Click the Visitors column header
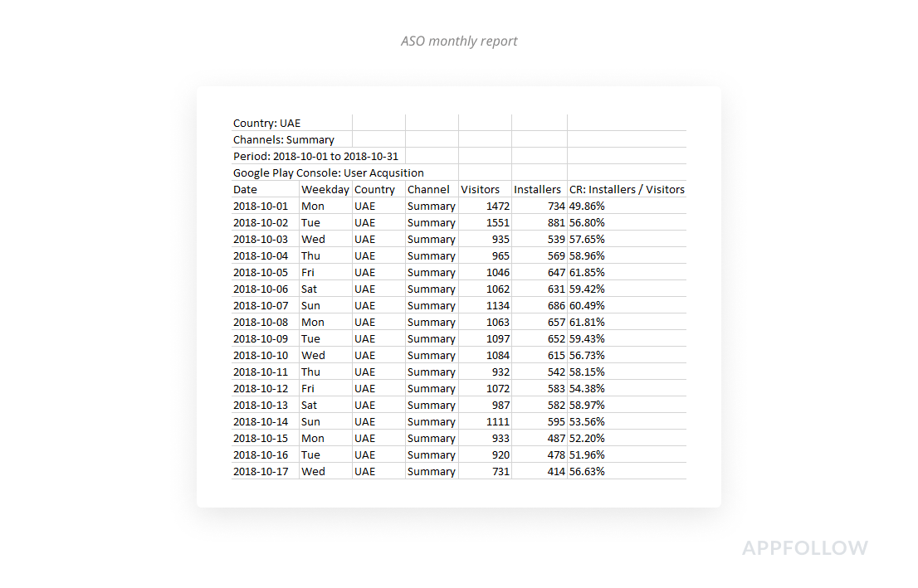The width and height of the screenshot is (918, 588). 481,190
